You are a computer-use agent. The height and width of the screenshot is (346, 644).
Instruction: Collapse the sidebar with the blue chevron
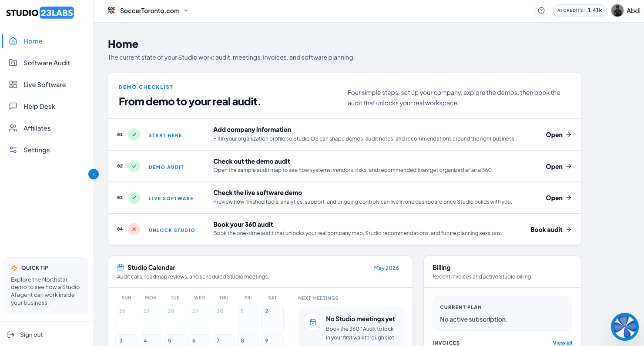[94, 174]
